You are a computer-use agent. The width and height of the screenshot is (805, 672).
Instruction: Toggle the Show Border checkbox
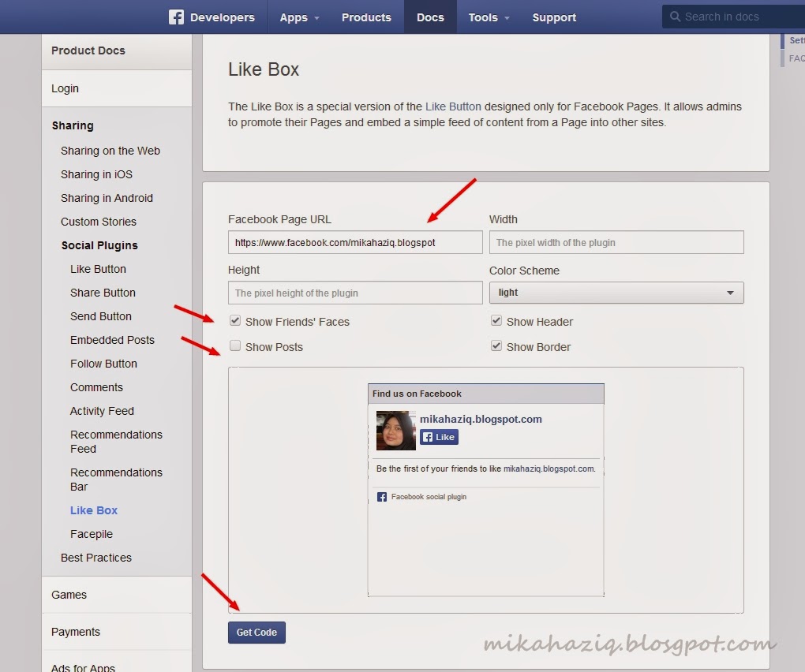[496, 345]
